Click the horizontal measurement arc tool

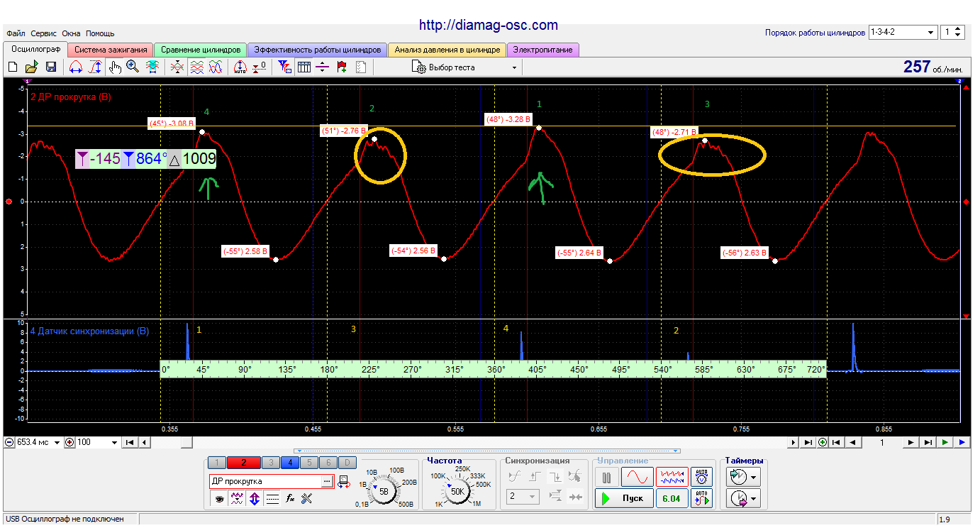pos(76,67)
